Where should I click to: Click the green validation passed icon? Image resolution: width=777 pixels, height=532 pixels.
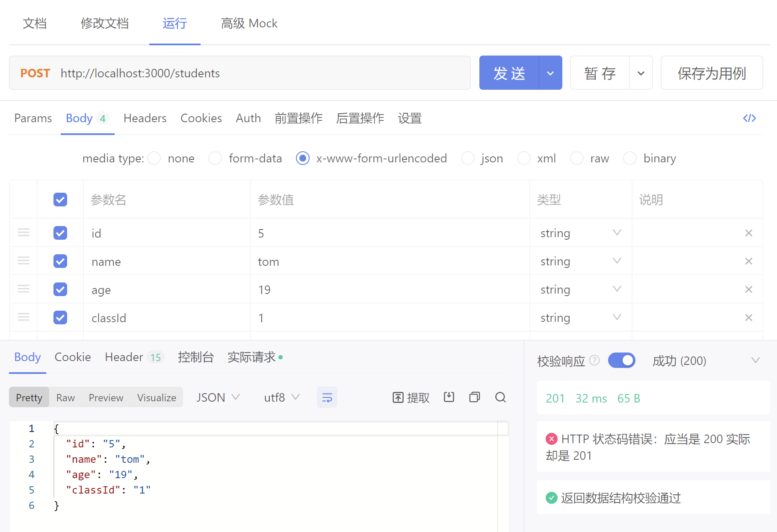(552, 498)
